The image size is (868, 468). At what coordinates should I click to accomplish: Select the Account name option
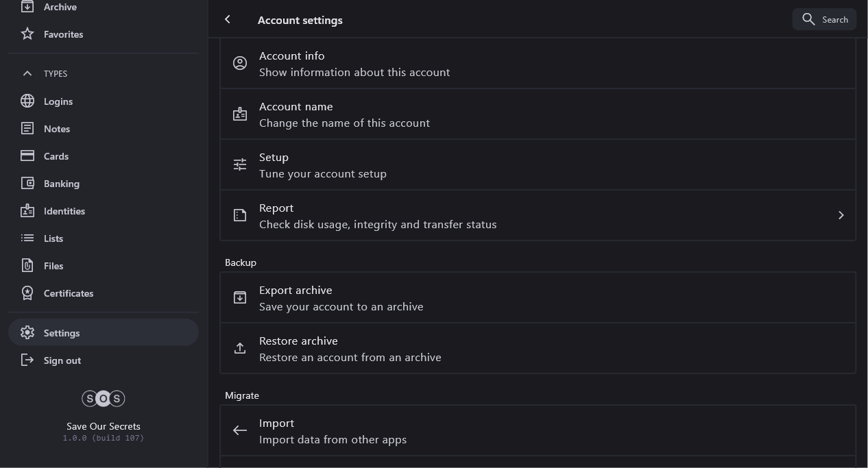538,114
